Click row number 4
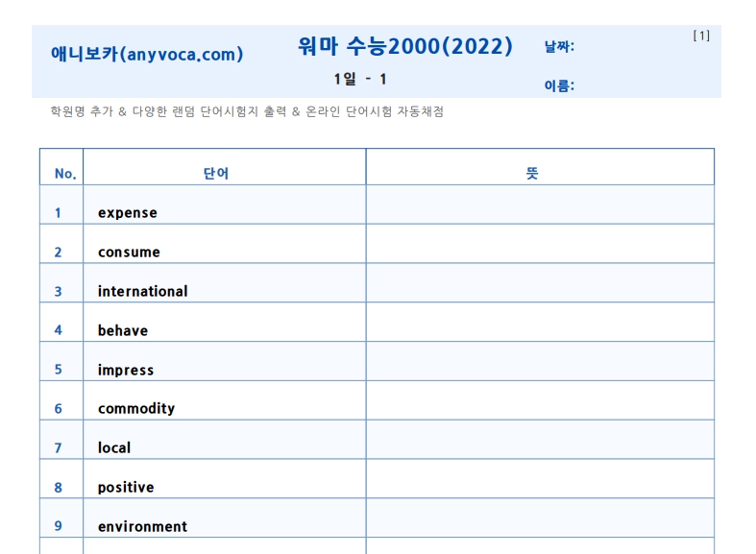756x554 pixels. coord(58,330)
